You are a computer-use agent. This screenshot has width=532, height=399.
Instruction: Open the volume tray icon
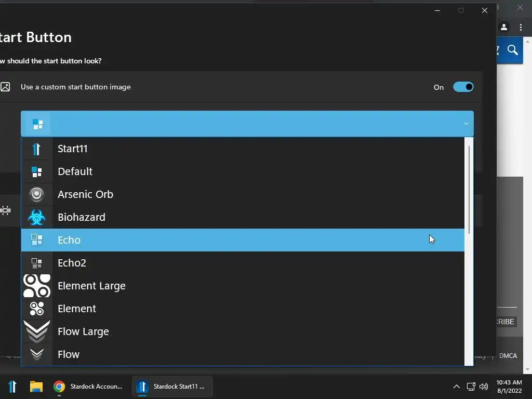[x=484, y=387]
